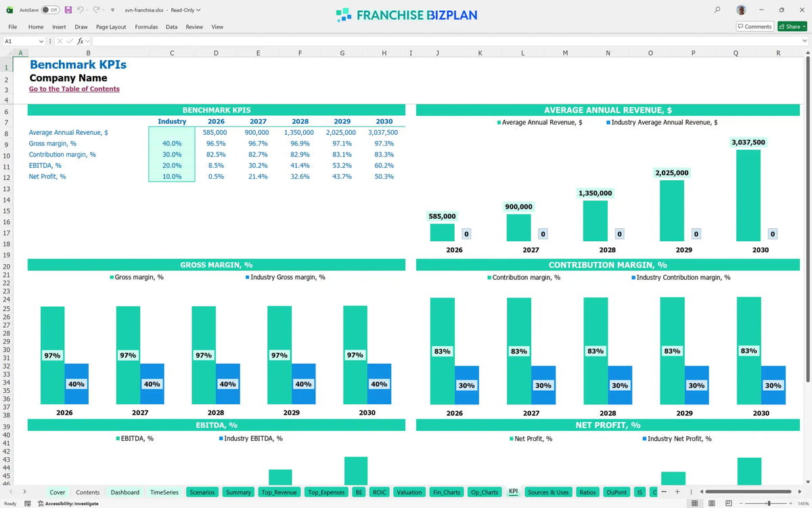Open the TimeSeries sheet tab
812x508 pixels.
point(164,492)
